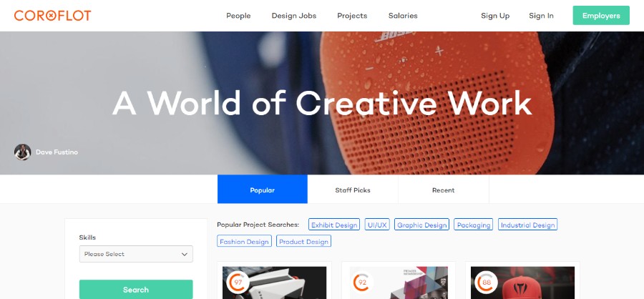This screenshot has height=299, width=644.
Task: Open the People menu item
Action: click(x=238, y=16)
